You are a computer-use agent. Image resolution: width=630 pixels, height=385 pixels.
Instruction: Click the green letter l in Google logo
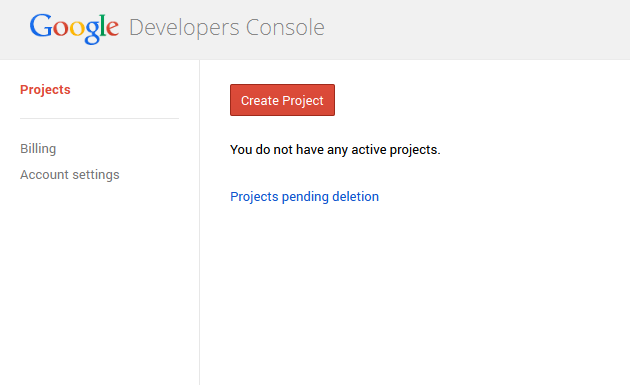103,25
